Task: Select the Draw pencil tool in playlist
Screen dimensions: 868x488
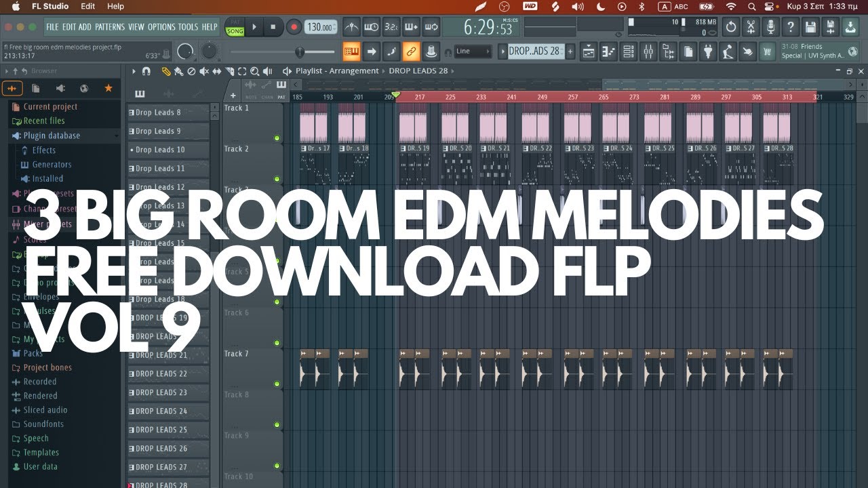Action: pyautogui.click(x=166, y=71)
